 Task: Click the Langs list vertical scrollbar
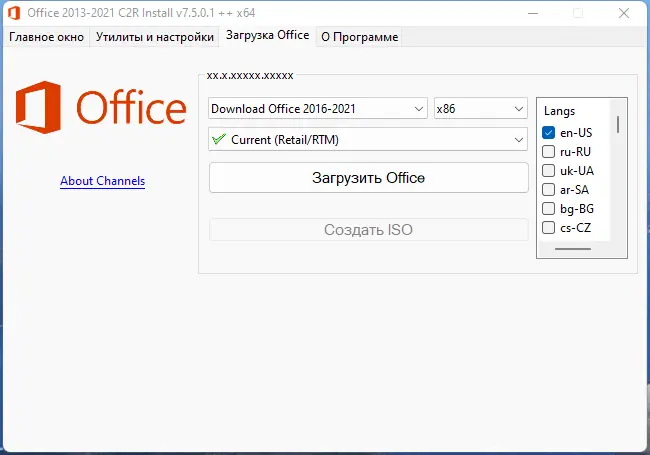pyautogui.click(x=618, y=124)
